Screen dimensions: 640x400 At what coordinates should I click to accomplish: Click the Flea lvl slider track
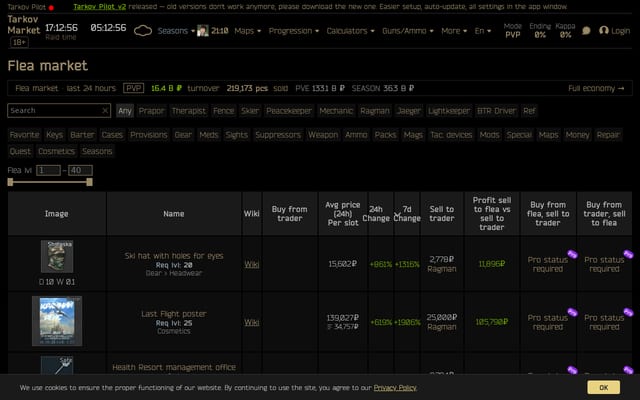50,182
